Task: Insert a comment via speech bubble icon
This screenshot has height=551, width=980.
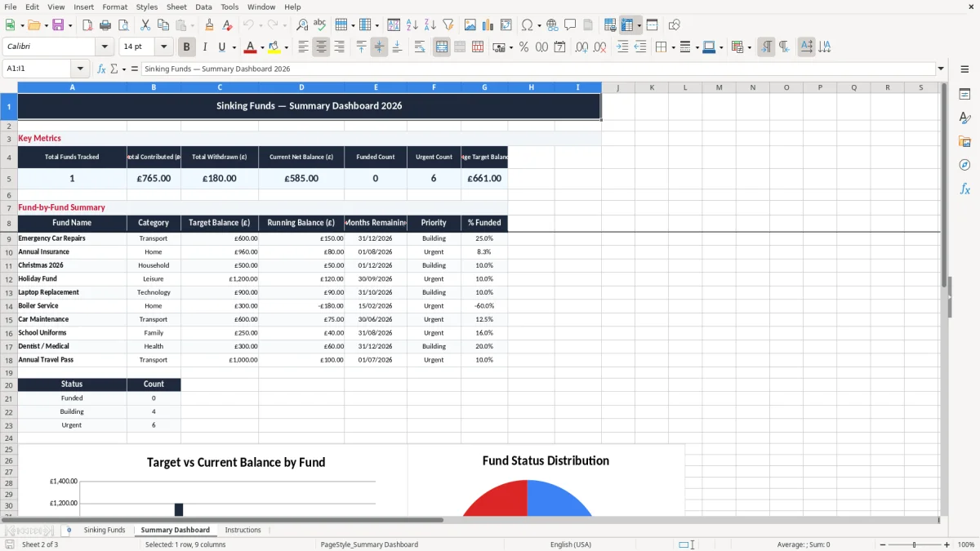Action: pyautogui.click(x=570, y=25)
